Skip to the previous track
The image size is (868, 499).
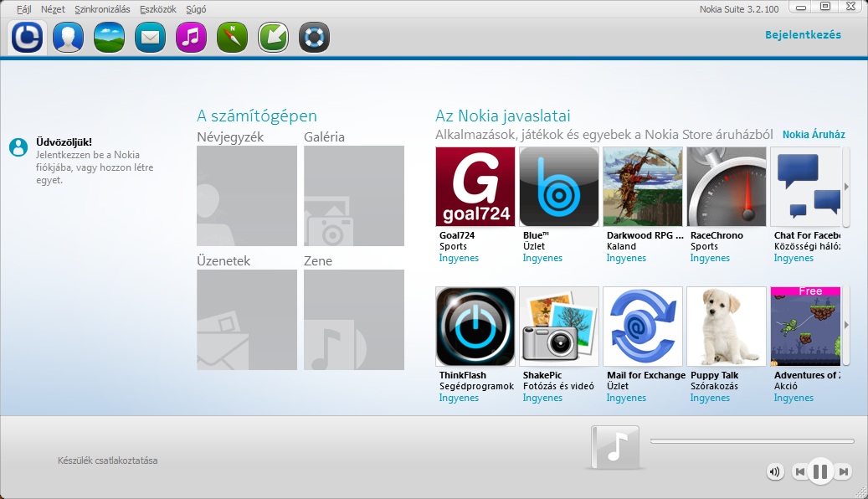[x=799, y=472]
